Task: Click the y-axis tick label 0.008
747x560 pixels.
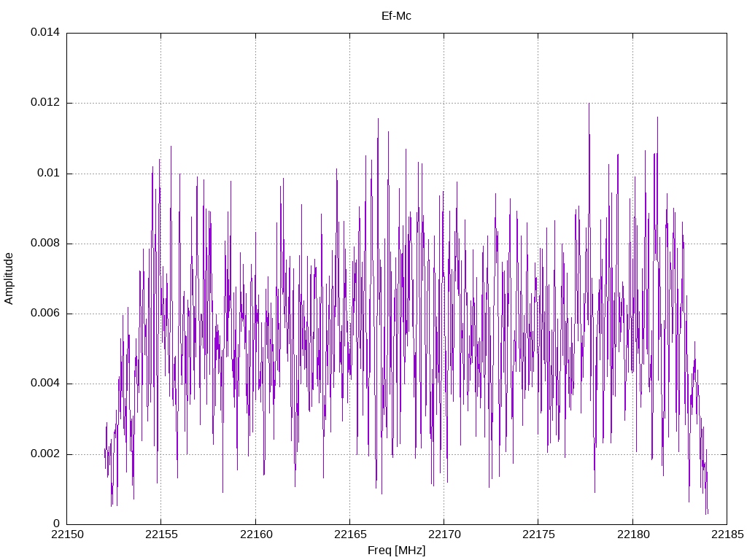Action: [45, 244]
